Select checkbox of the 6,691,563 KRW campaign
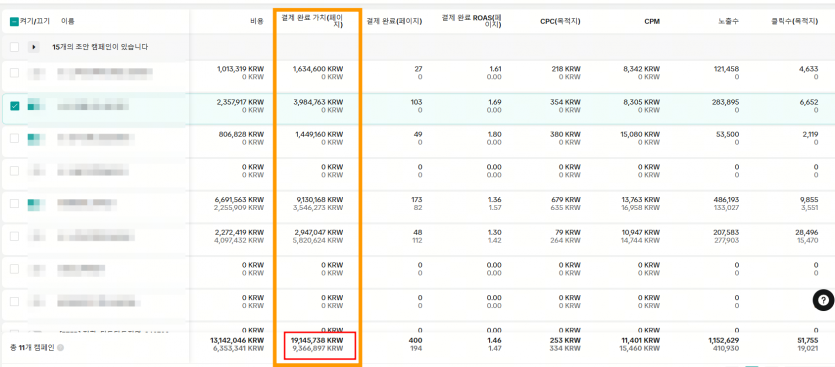The height and width of the screenshot is (367, 835). click(14, 203)
